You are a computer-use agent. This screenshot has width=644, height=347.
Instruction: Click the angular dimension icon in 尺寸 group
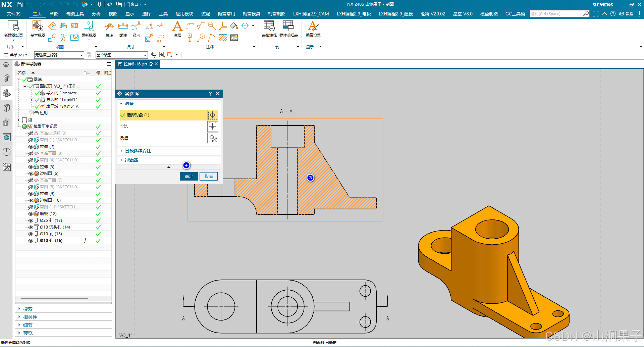point(149,26)
